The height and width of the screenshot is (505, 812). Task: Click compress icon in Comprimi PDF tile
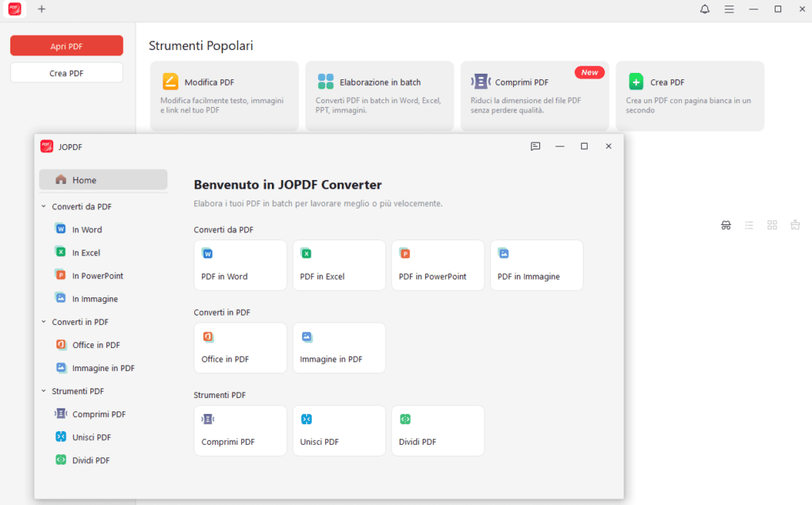coord(208,419)
